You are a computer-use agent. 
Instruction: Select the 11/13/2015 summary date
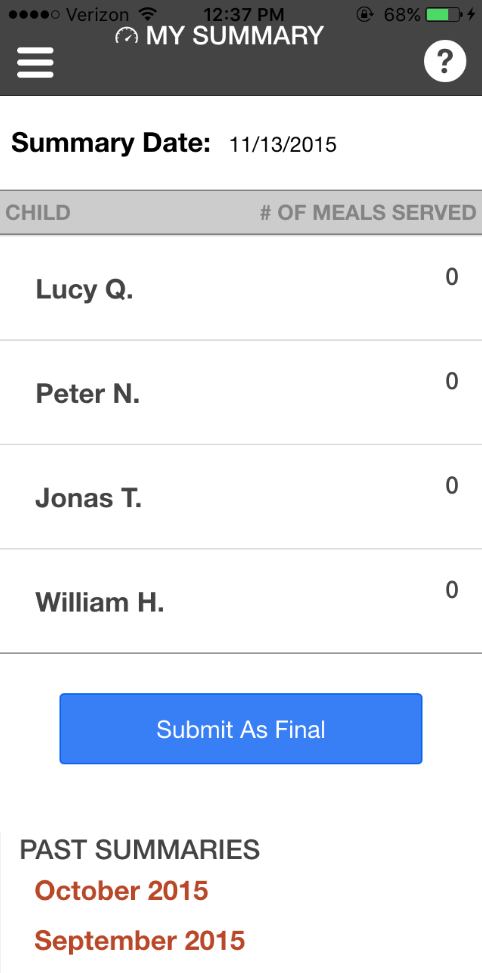point(283,145)
